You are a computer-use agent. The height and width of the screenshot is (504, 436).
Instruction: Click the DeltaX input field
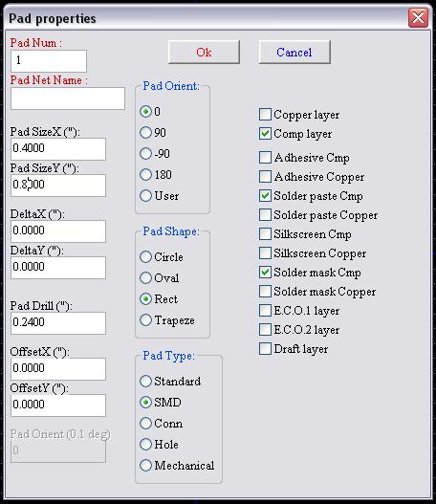[58, 231]
